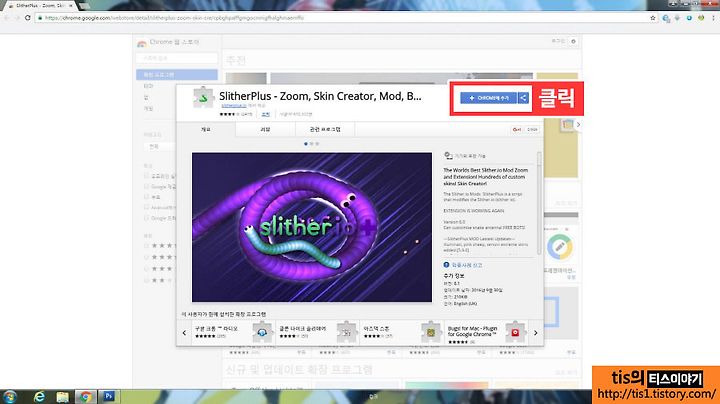Image resolution: width=720 pixels, height=404 pixels.
Task: Click the green extension icon in Chrome toolbar
Action: click(701, 18)
